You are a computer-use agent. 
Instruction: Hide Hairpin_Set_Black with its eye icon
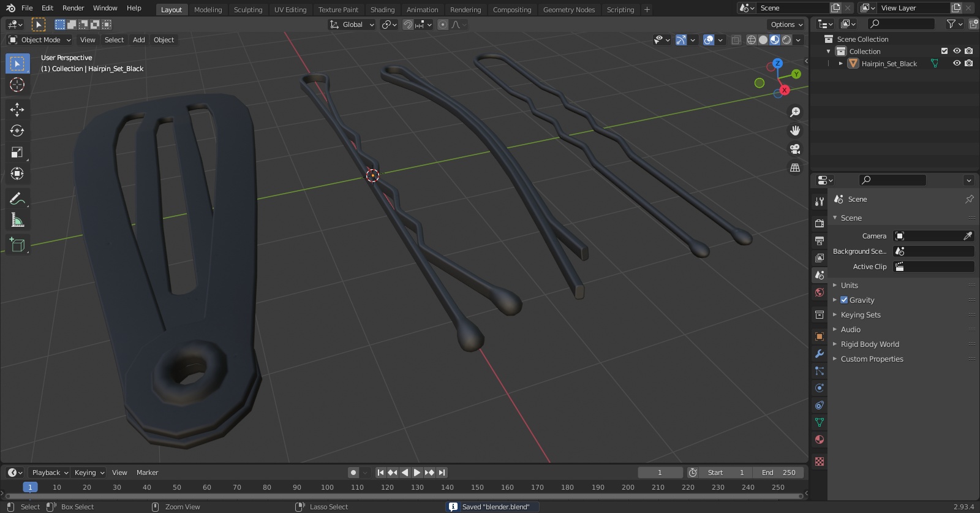957,63
